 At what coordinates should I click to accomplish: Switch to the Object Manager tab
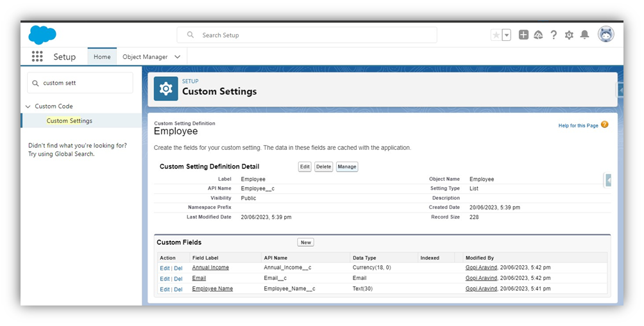click(145, 57)
